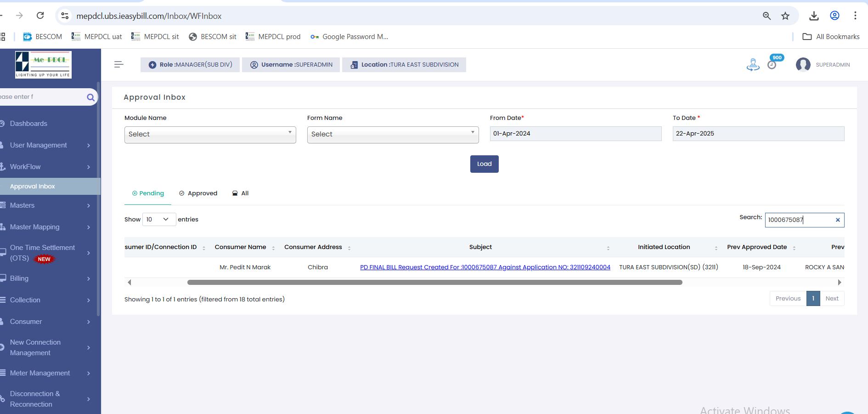
Task: Reload the page with the browser refresh icon
Action: [40, 16]
